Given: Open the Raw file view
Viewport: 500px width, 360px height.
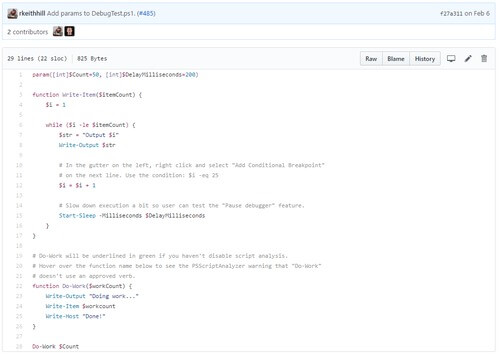Looking at the screenshot, I should point(371,59).
